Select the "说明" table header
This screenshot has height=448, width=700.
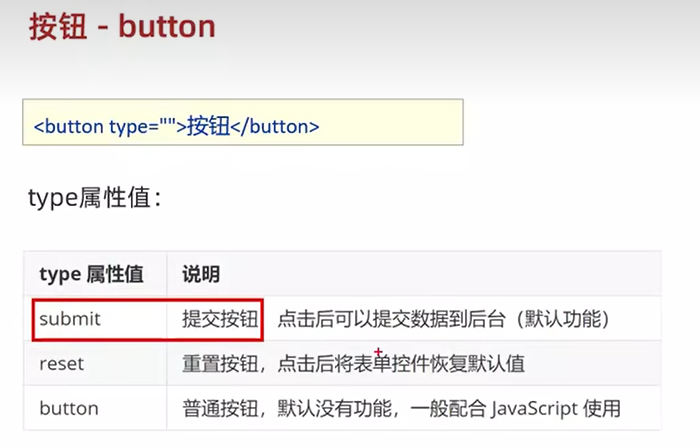point(201,274)
